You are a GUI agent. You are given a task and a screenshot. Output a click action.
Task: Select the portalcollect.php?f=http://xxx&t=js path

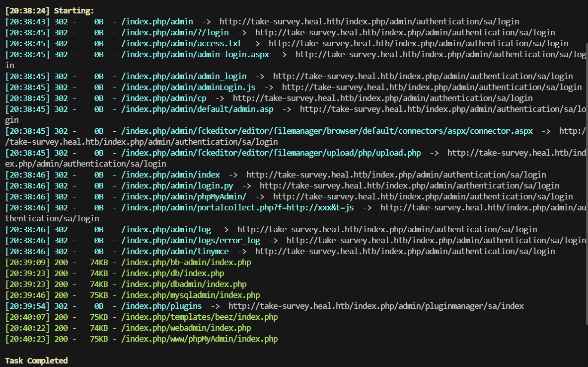237,207
